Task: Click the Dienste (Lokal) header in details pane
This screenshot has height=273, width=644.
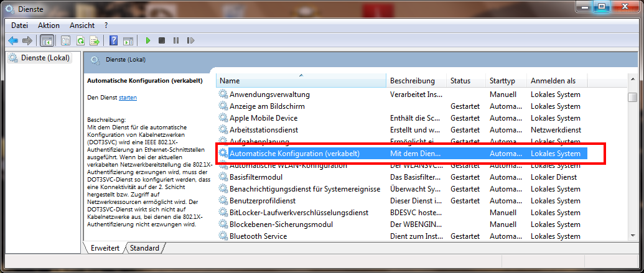Action: [x=126, y=60]
